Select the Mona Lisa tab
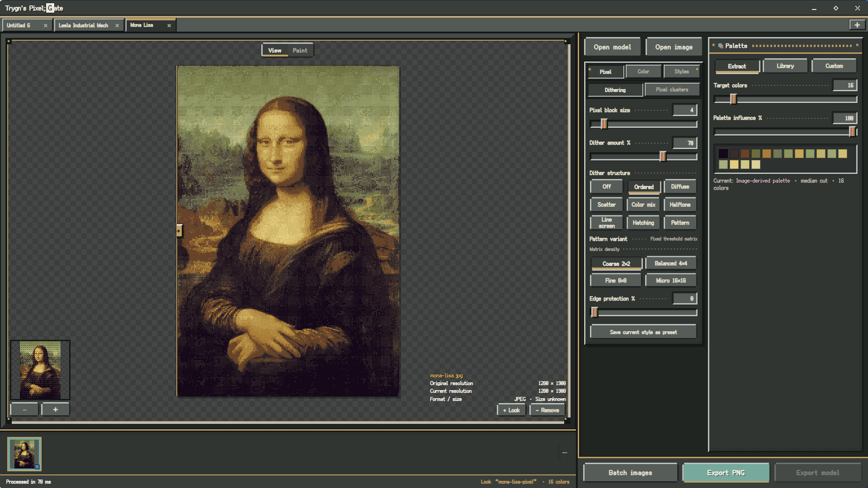 point(142,25)
